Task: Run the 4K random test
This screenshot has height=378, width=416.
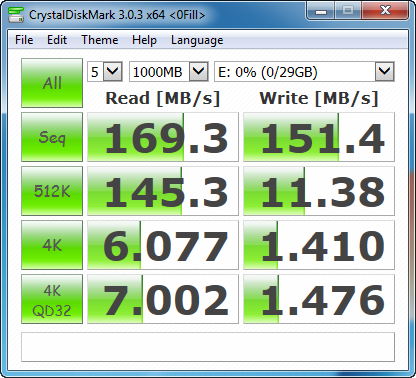Action: [52, 245]
